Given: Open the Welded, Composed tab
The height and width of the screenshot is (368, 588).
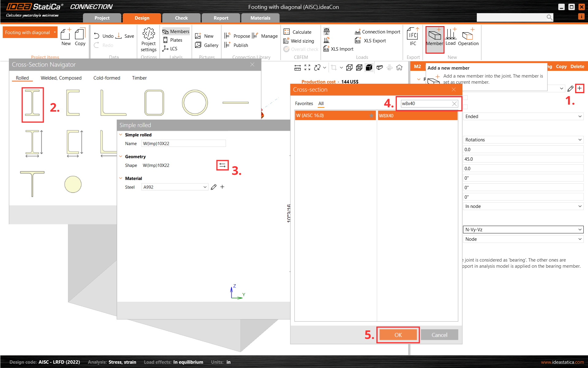Looking at the screenshot, I should pyautogui.click(x=61, y=78).
